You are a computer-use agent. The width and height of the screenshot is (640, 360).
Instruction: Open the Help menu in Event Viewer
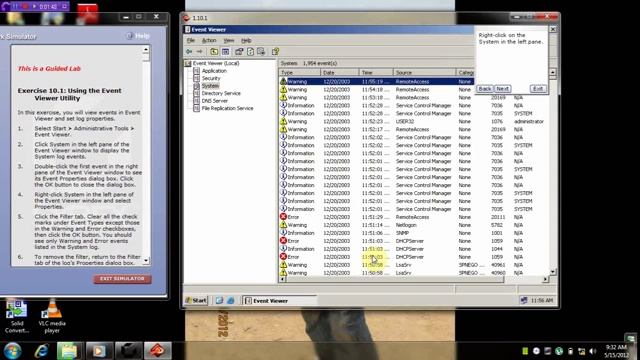coord(246,40)
